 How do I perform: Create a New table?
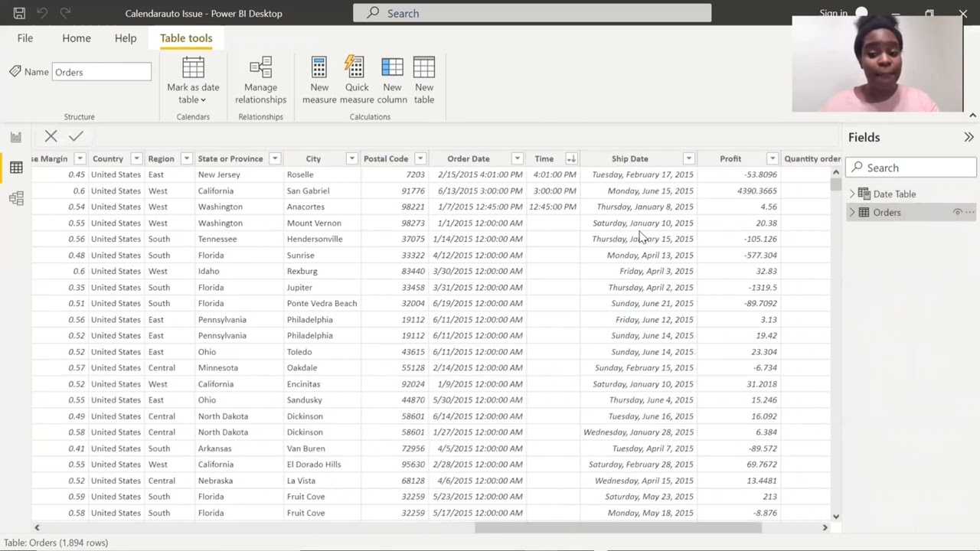(x=424, y=80)
